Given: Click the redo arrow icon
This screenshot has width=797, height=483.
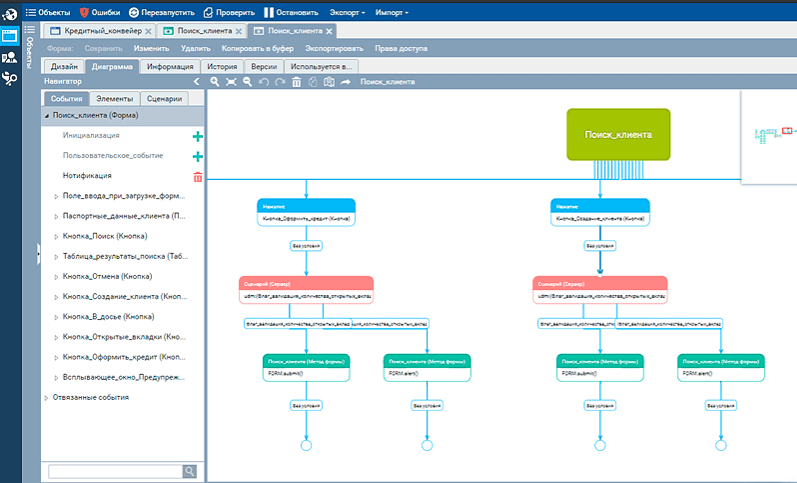Looking at the screenshot, I should [280, 82].
